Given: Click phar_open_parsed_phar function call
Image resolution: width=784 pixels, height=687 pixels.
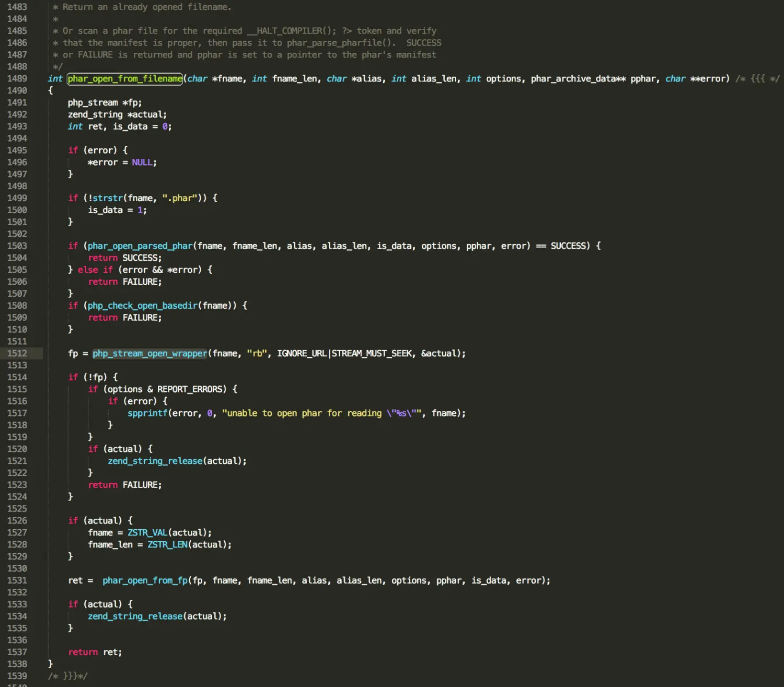Looking at the screenshot, I should (140, 246).
